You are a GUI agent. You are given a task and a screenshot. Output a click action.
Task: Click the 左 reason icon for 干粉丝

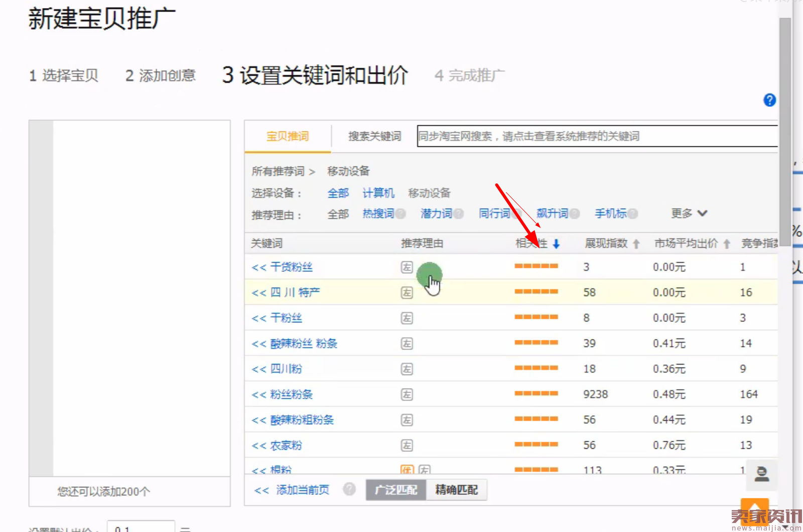tap(407, 318)
